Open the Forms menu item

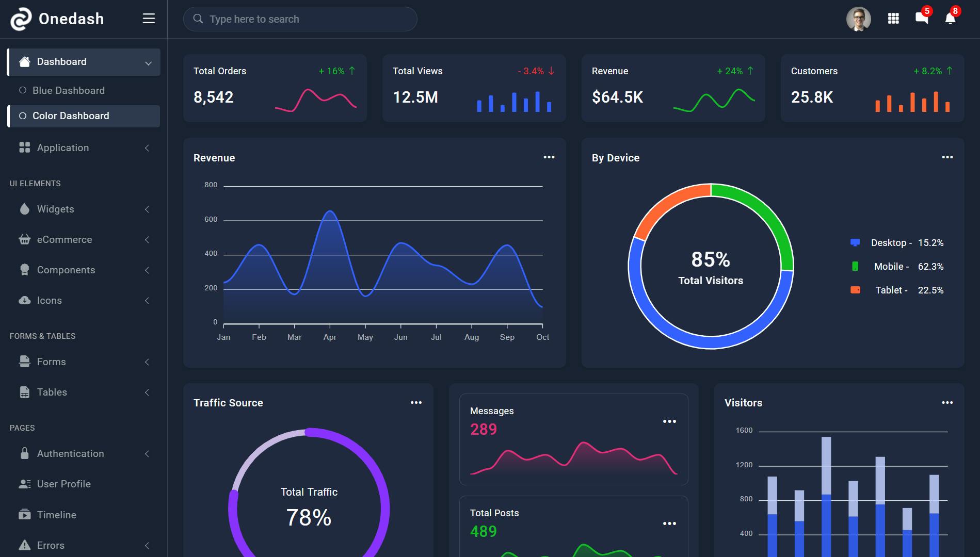coord(84,362)
